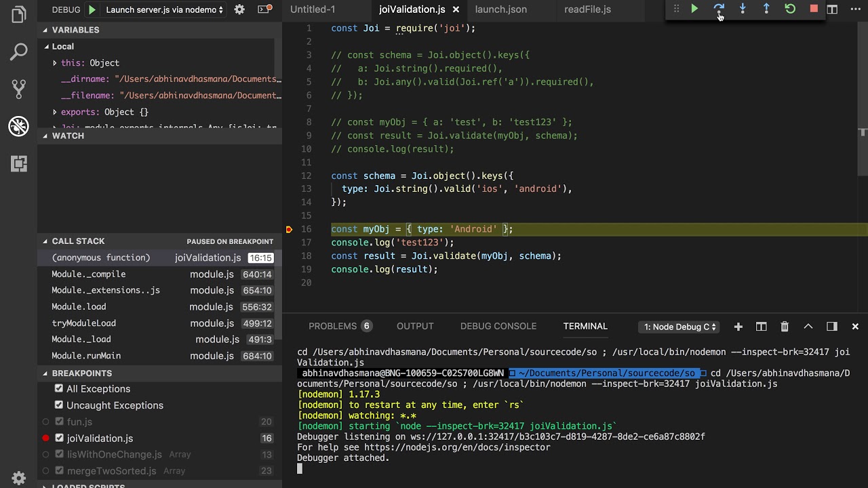The image size is (868, 488).
Task: Move the panel to the side
Action: click(832, 327)
